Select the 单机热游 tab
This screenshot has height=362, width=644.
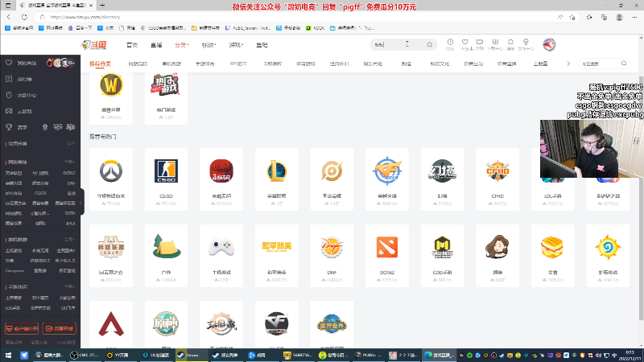171,64
